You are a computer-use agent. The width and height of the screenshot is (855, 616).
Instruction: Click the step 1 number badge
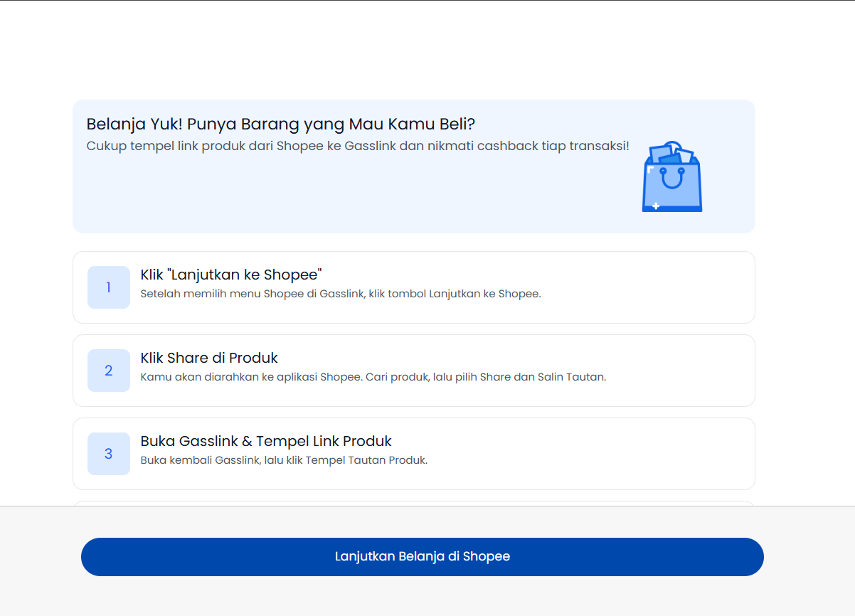coord(109,287)
